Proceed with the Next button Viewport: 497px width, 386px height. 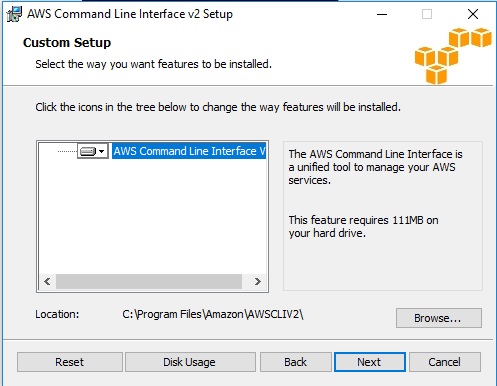click(x=370, y=362)
